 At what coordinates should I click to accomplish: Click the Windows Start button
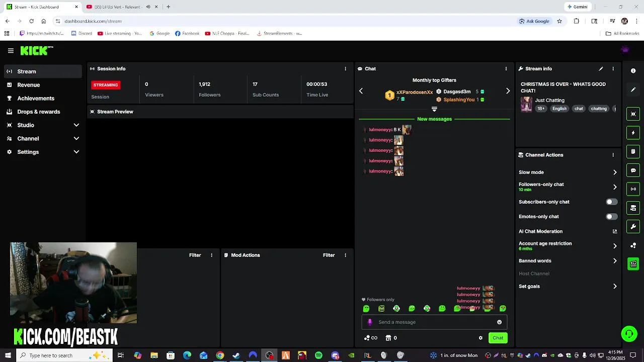[x=8, y=355]
